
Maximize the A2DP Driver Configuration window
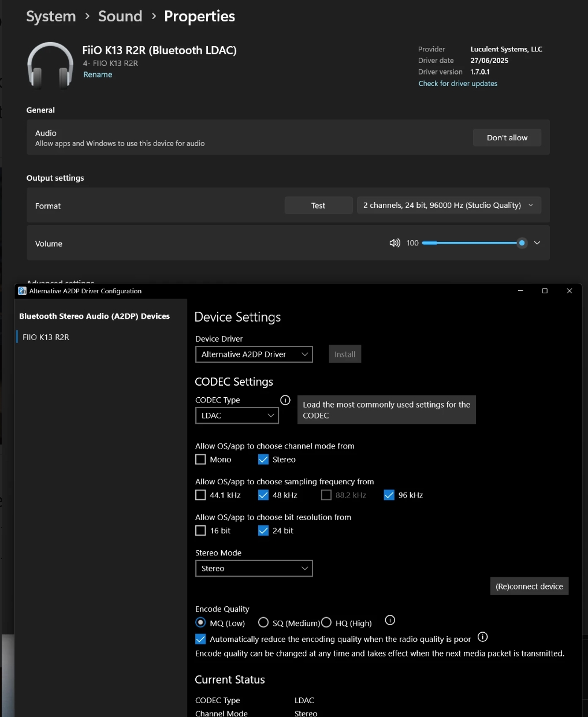pyautogui.click(x=545, y=291)
